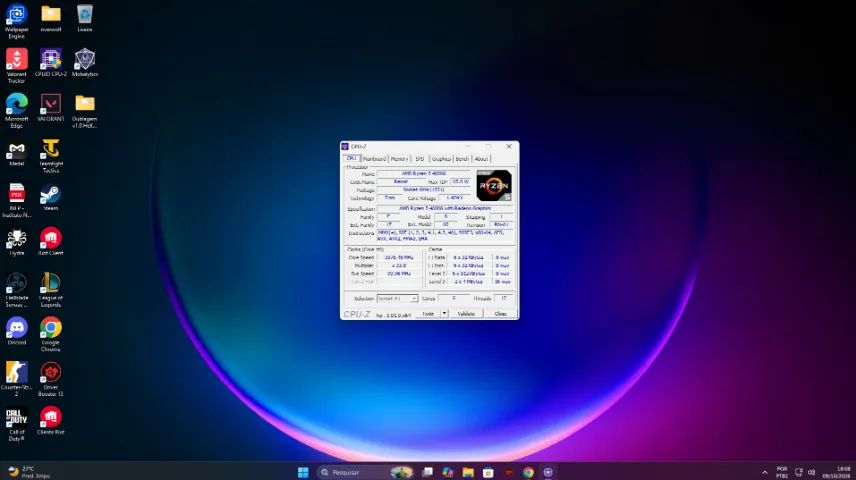
Task: Click the Validate button
Action: [x=466, y=314]
